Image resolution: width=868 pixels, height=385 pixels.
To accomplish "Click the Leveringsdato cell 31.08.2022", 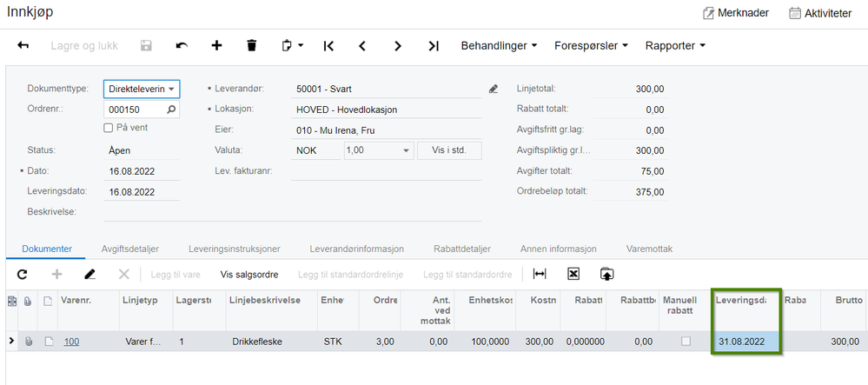I will pyautogui.click(x=745, y=342).
